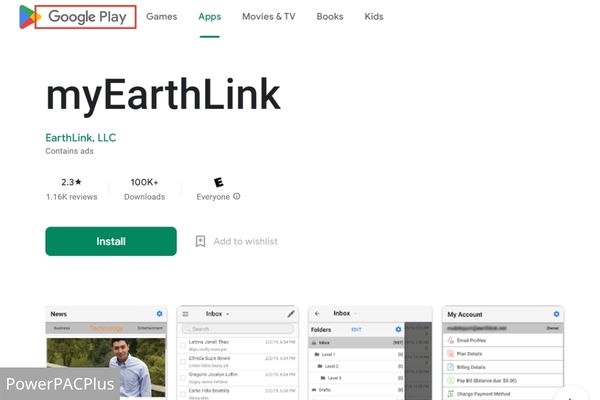
Task: Click Email Profiles row in My Account screenshot
Action: coord(503,340)
